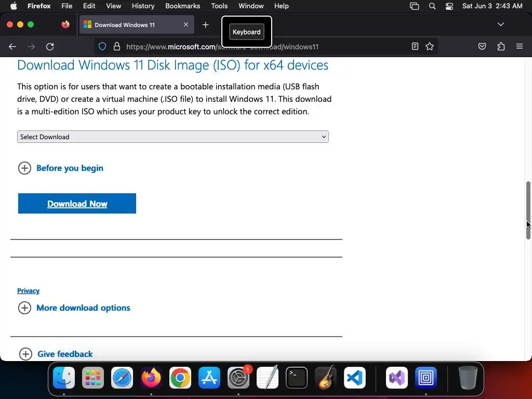Image resolution: width=532 pixels, height=399 pixels.
Task: Click the Keyboard overlay button
Action: pyautogui.click(x=247, y=32)
